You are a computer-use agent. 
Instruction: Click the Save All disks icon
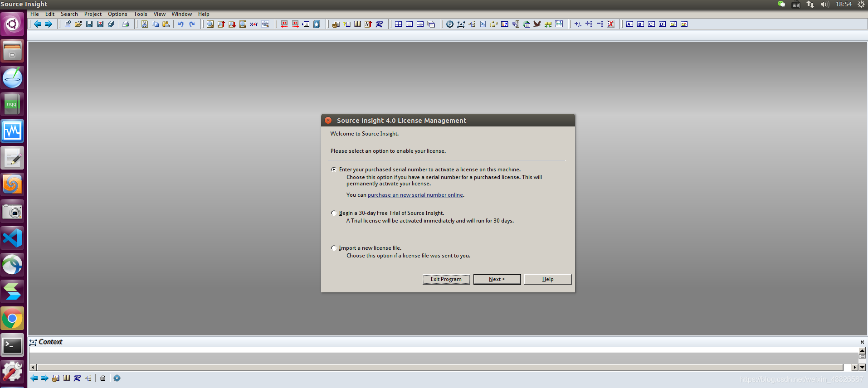coord(111,24)
